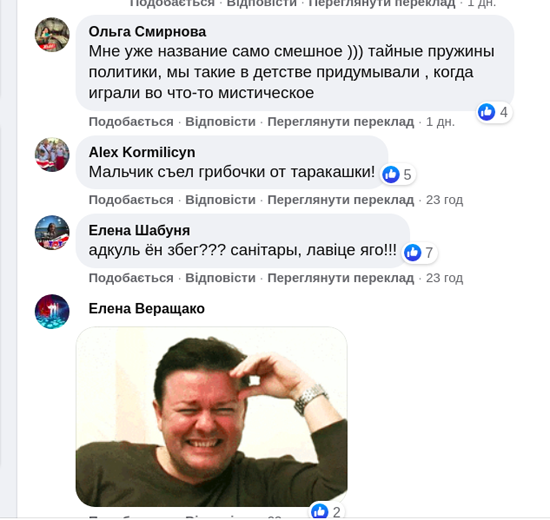Open the Елена Веращако name link

(x=147, y=309)
